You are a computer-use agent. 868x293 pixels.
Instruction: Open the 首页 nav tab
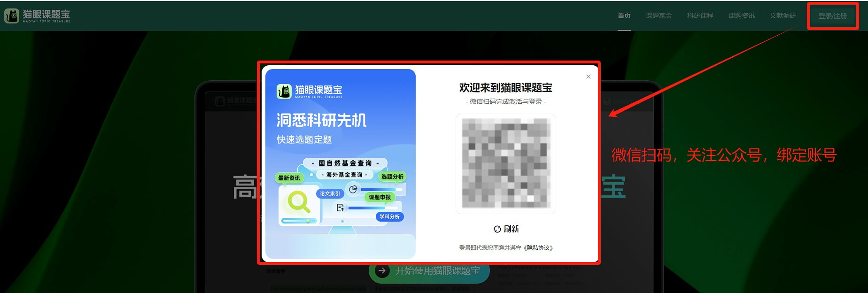[x=624, y=15]
